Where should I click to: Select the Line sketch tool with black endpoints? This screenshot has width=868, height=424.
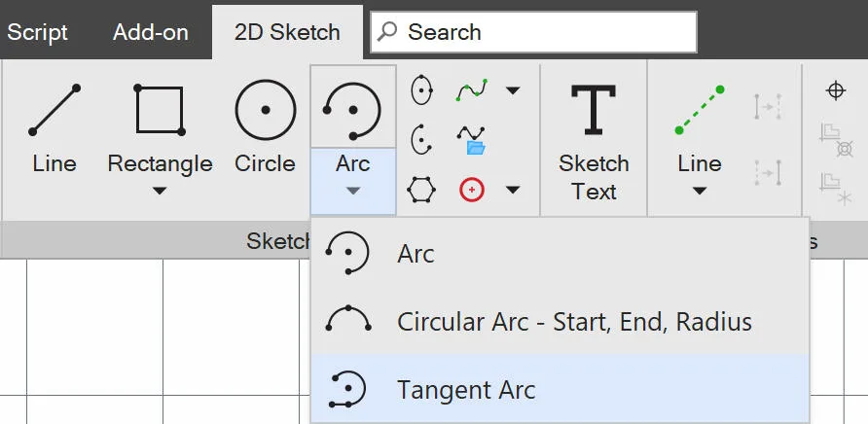[x=54, y=126]
